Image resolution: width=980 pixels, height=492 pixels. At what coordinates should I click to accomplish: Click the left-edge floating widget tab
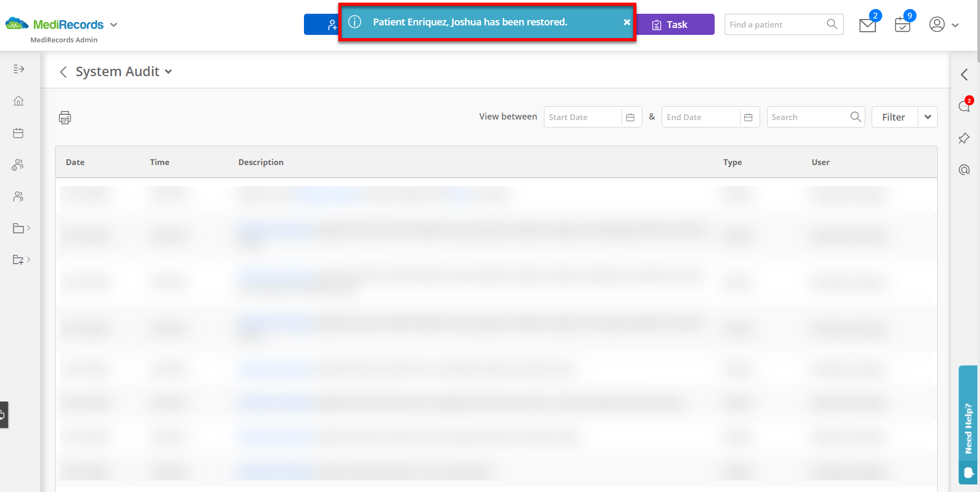(3, 415)
